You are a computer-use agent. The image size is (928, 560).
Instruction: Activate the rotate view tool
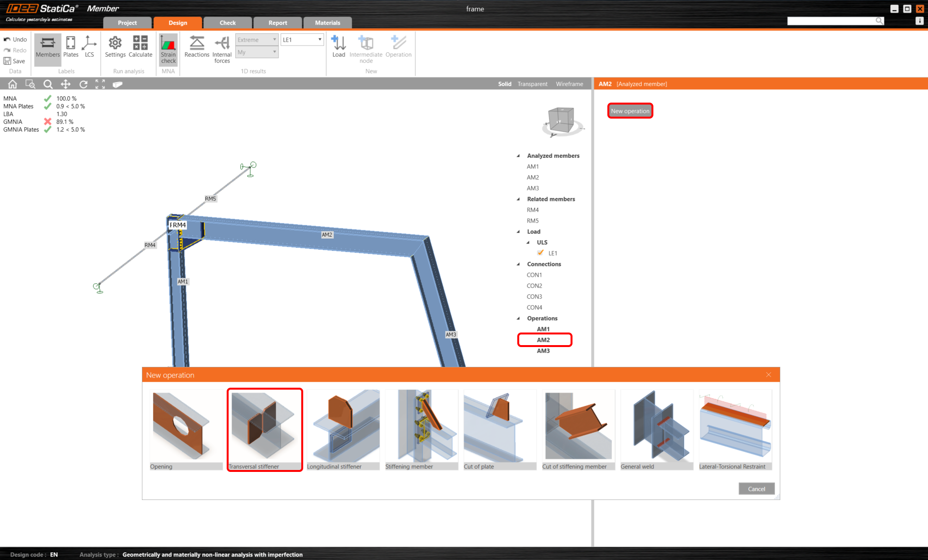coord(83,84)
